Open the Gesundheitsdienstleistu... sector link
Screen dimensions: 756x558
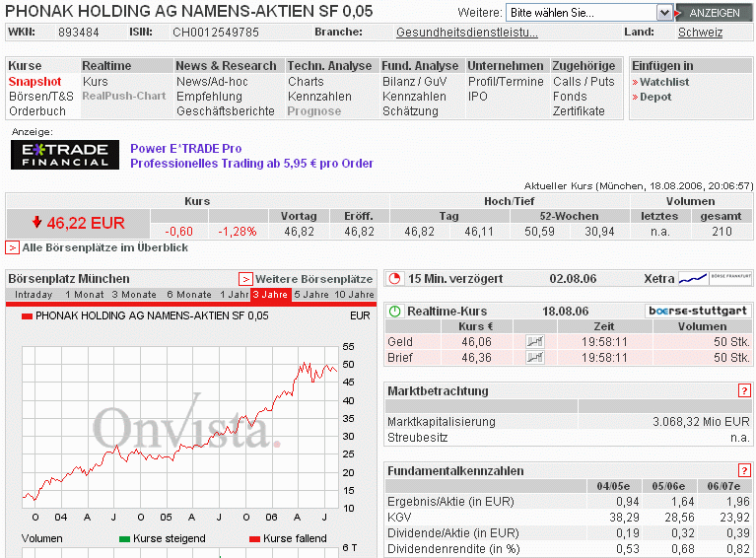467,33
